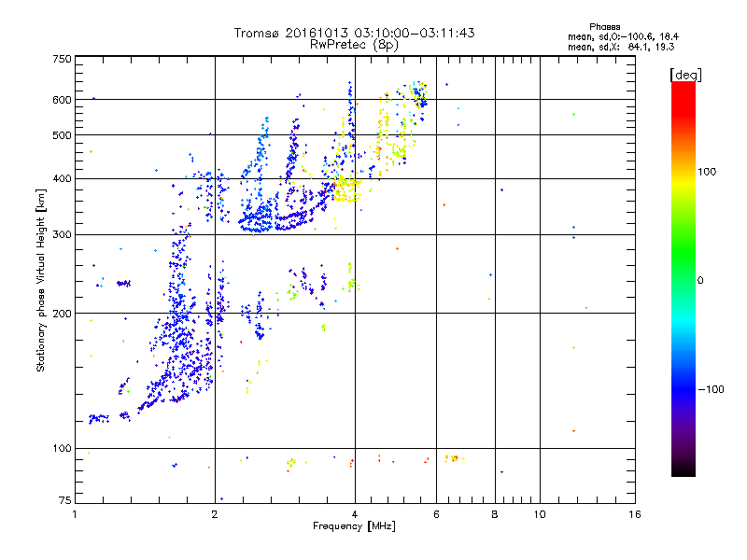Image resolution: width=747 pixels, height=560 pixels.
Task: Click the 'mean, sd,O:-100.6, 18.4' statistic
Action: coord(623,36)
